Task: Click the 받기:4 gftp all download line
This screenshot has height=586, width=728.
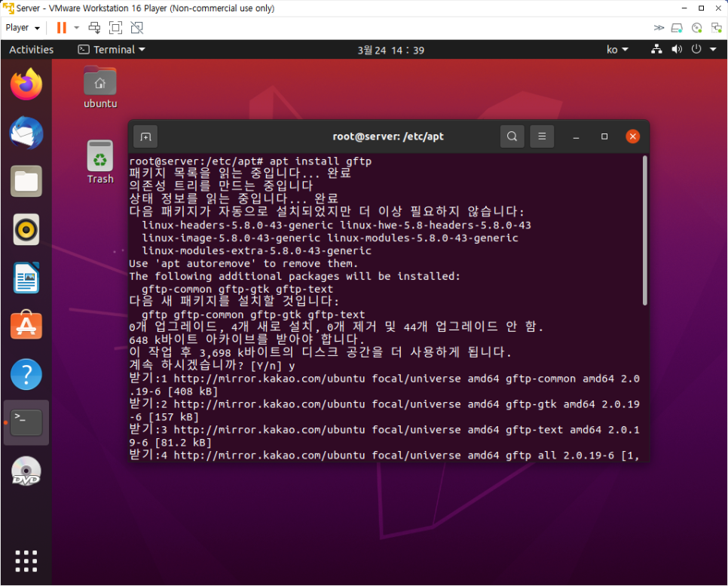Action: pyautogui.click(x=384, y=455)
